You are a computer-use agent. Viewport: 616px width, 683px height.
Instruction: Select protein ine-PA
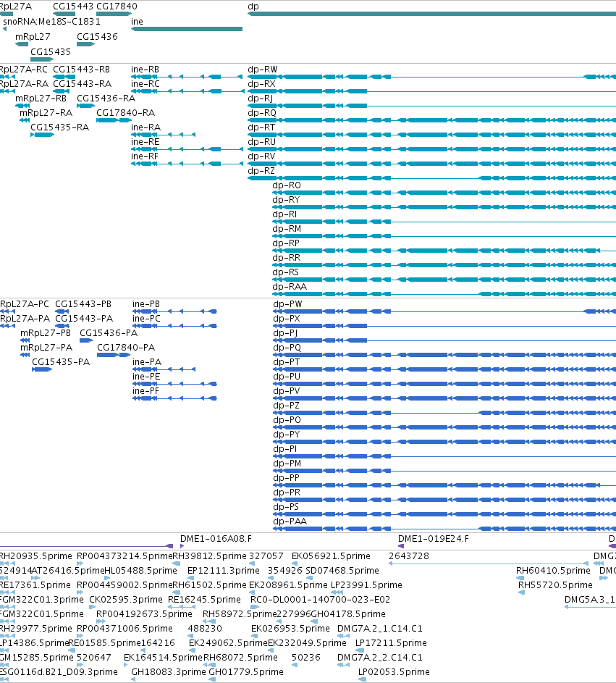[x=164, y=369]
